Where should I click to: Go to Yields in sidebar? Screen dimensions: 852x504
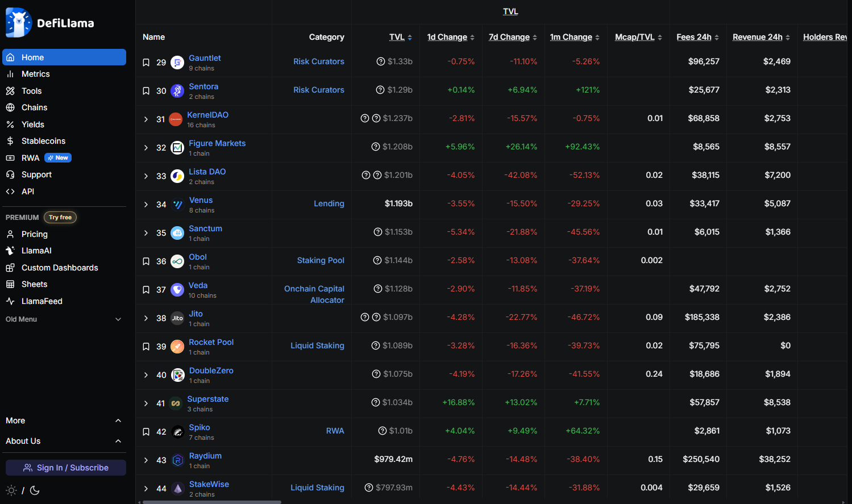[x=32, y=124]
